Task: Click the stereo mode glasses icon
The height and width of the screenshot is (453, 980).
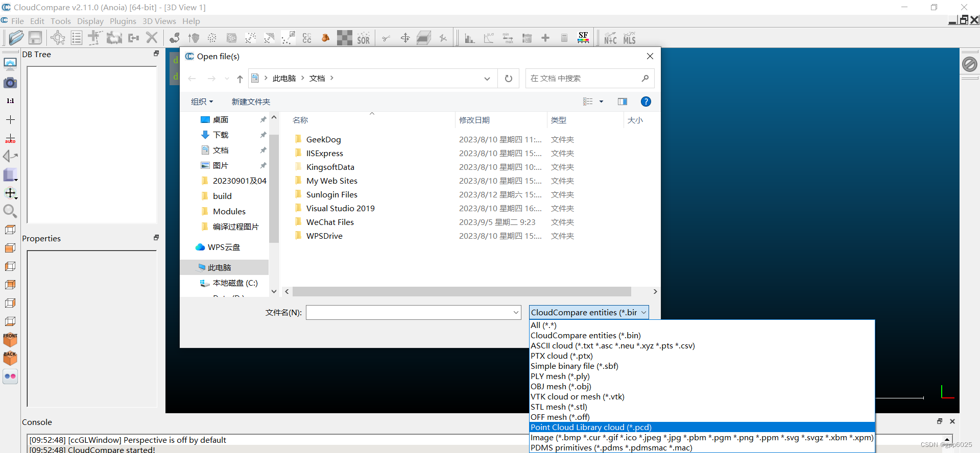Action: point(10,376)
